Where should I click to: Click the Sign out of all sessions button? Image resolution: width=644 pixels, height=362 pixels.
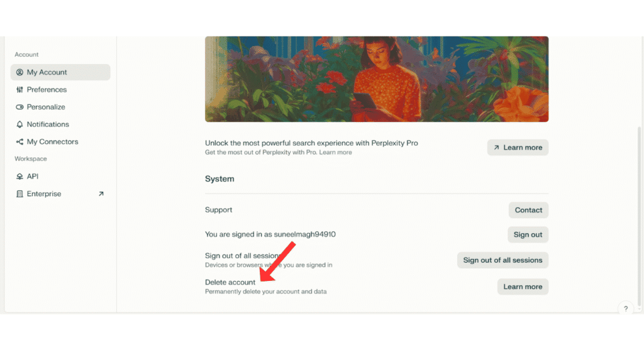pyautogui.click(x=502, y=260)
